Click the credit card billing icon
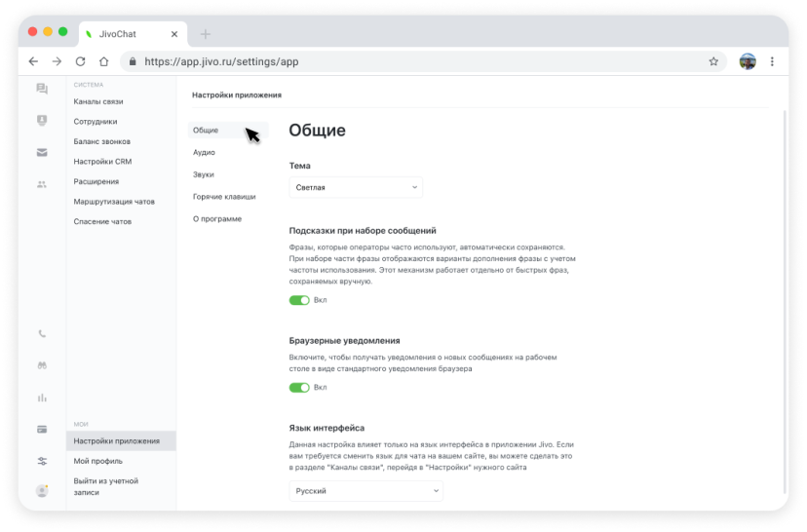 coord(42,429)
